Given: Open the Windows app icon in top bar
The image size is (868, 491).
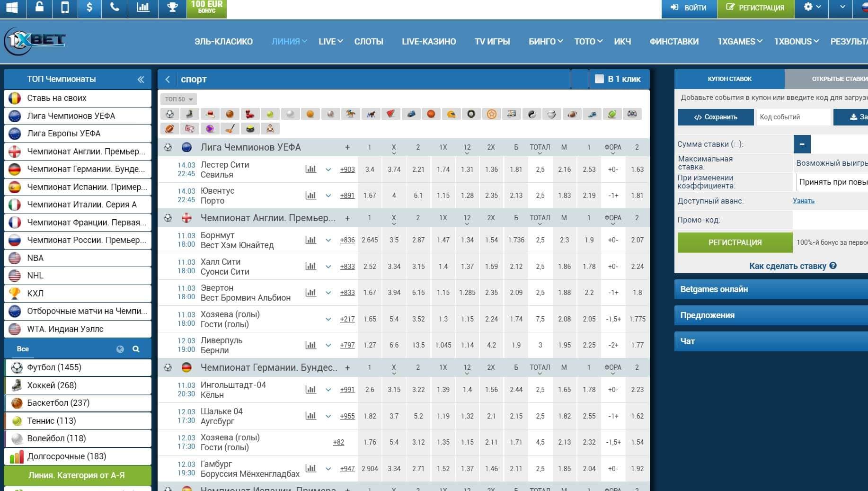Looking at the screenshot, I should [x=12, y=8].
